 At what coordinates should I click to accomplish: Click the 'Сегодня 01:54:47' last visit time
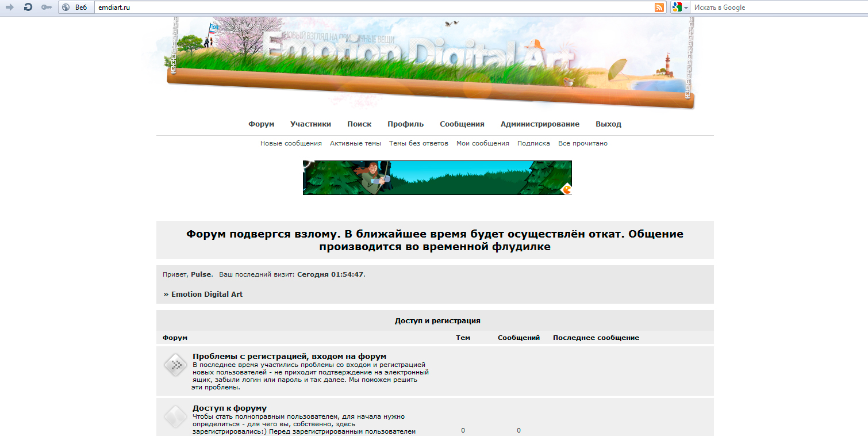[x=330, y=274]
